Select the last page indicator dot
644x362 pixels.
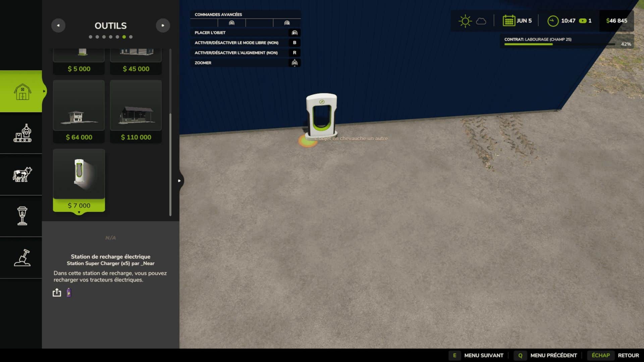pyautogui.click(x=131, y=37)
